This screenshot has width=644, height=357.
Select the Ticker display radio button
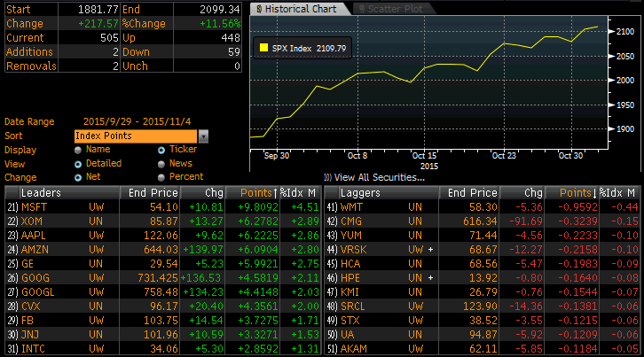click(x=161, y=150)
